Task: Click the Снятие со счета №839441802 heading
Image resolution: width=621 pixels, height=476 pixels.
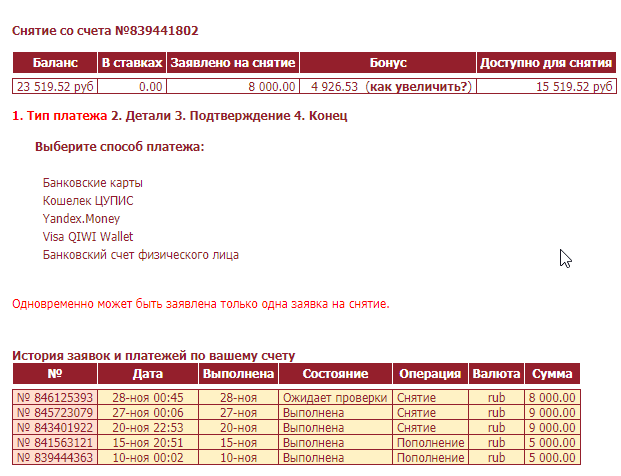Action: [x=105, y=31]
